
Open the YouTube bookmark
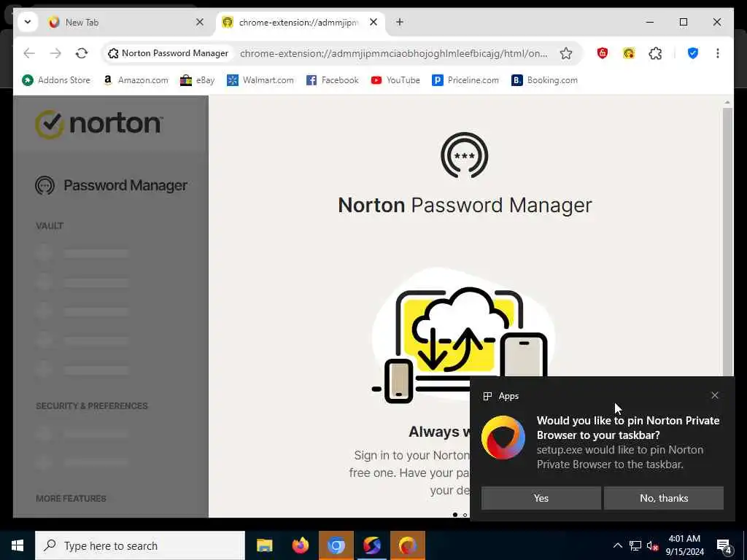[395, 80]
